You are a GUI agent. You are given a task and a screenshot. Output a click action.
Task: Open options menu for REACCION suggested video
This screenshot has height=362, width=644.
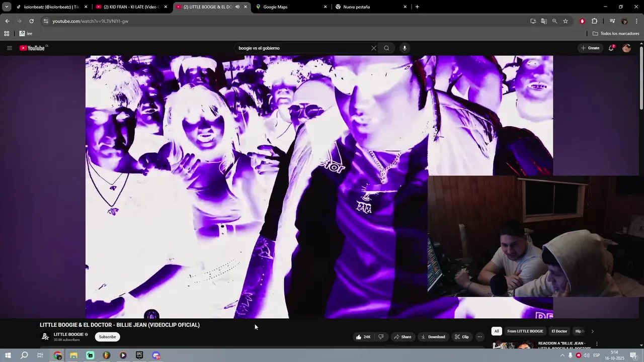(597, 344)
